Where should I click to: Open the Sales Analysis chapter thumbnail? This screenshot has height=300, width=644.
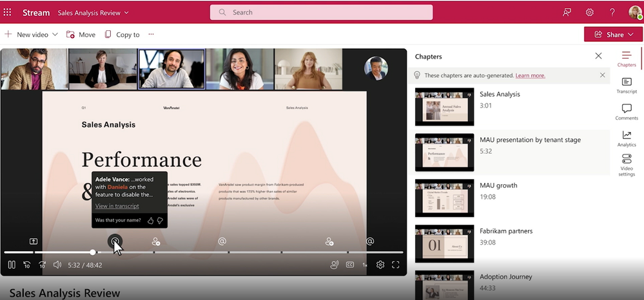[x=444, y=107]
